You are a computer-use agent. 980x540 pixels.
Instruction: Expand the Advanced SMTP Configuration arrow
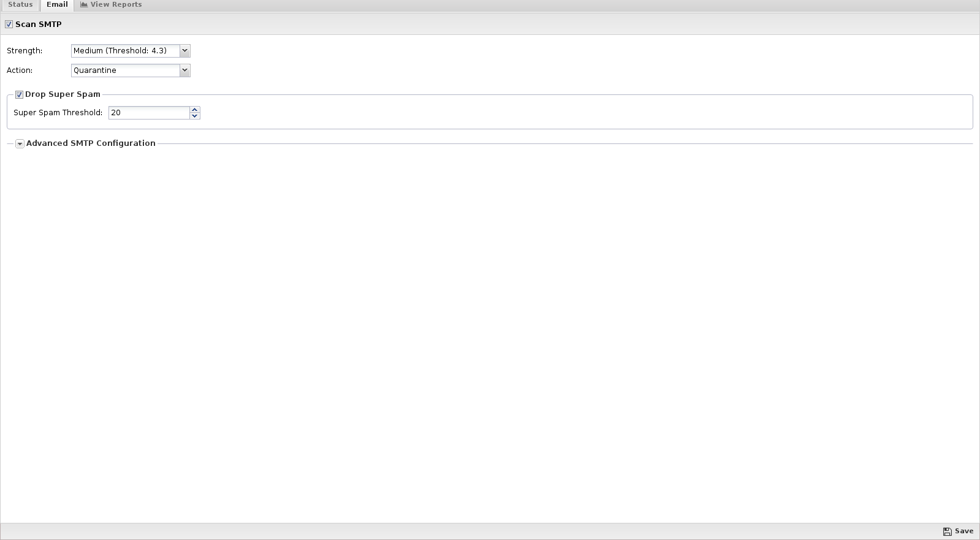(x=20, y=143)
